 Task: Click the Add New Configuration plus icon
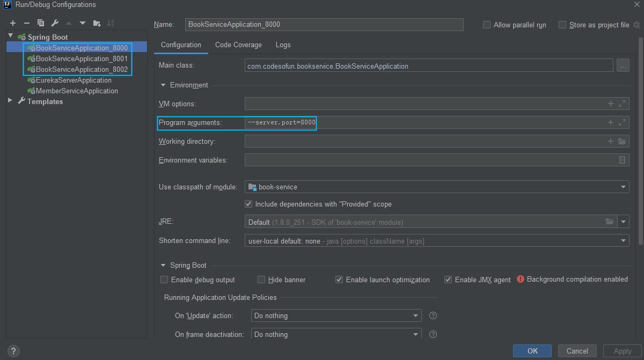tap(13, 23)
